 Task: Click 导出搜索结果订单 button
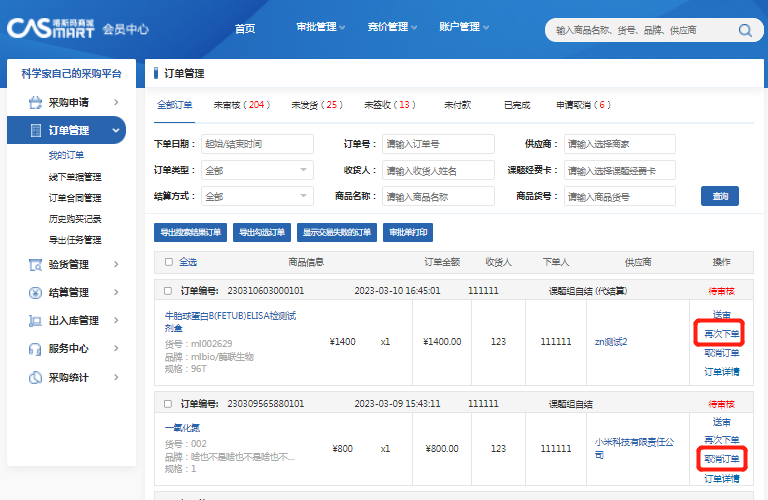click(x=190, y=233)
